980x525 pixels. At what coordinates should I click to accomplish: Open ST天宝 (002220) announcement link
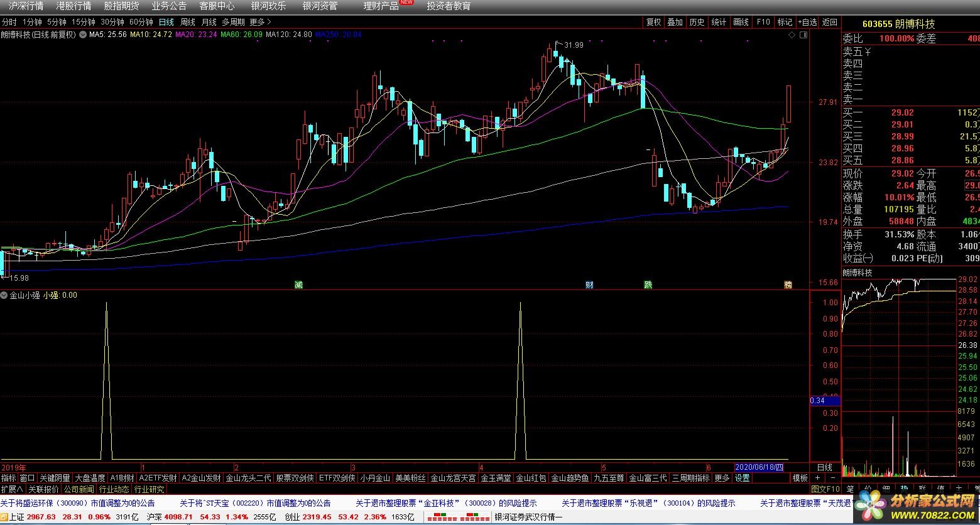click(x=255, y=503)
